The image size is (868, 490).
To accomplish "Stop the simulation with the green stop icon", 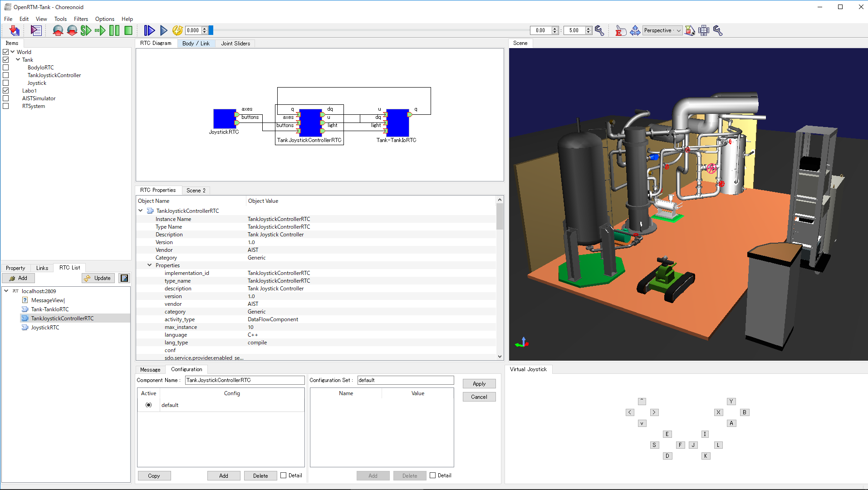I will coord(128,30).
